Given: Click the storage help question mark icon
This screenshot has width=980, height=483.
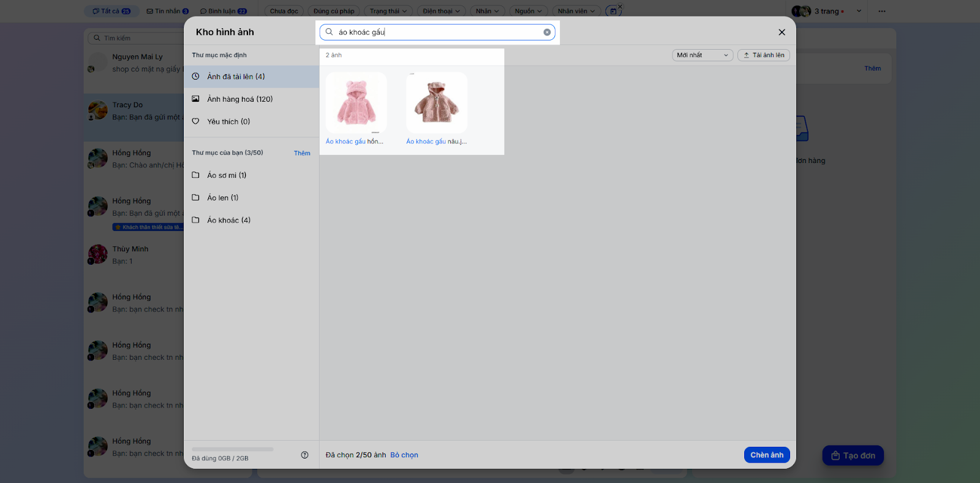Looking at the screenshot, I should click(304, 455).
